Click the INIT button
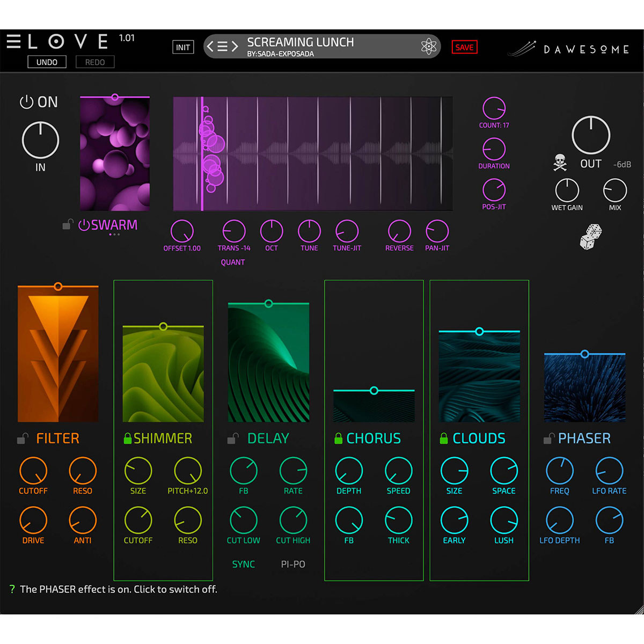Viewport: 644px width, 644px height. pyautogui.click(x=183, y=47)
